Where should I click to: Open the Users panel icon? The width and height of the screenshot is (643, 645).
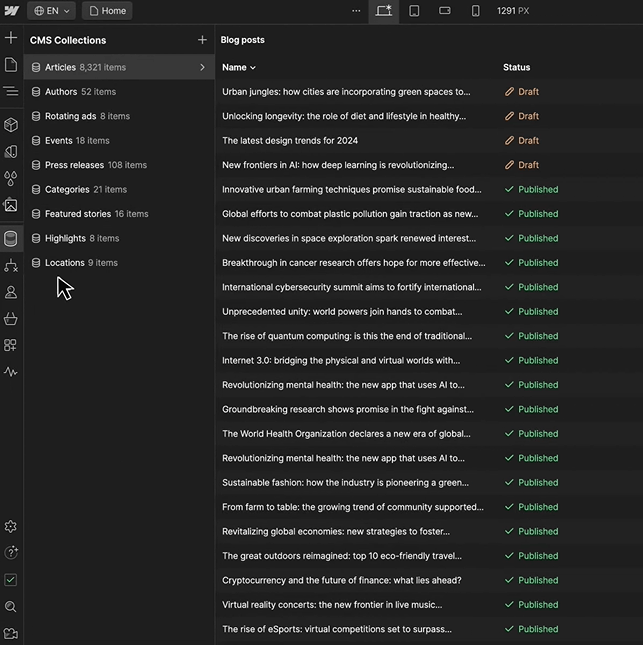pos(11,292)
